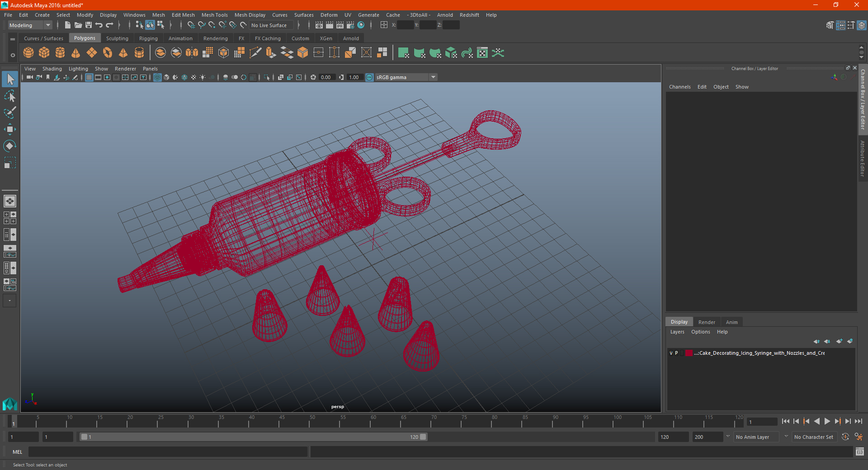Activate the Select tool arrow in toolbox
868x470 pixels.
(x=10, y=80)
